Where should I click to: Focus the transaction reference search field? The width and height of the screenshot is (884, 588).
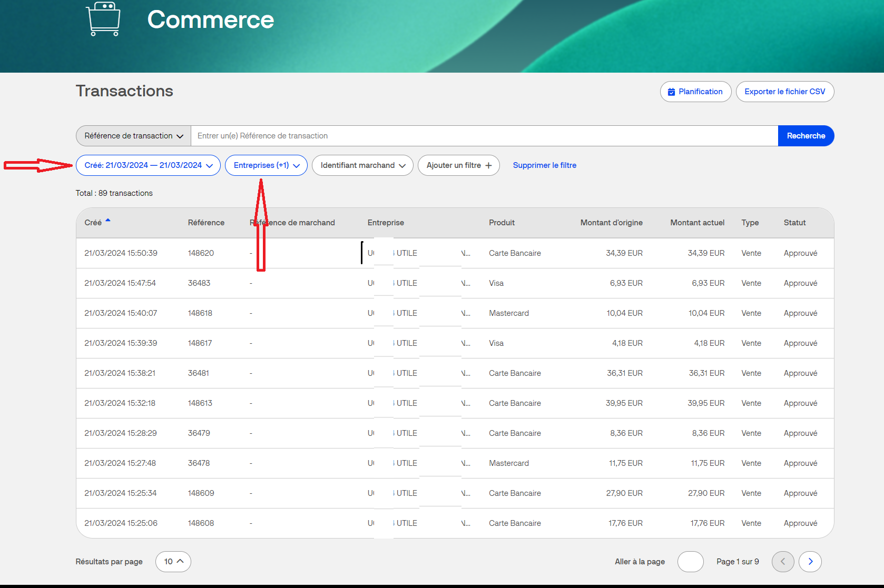point(484,136)
